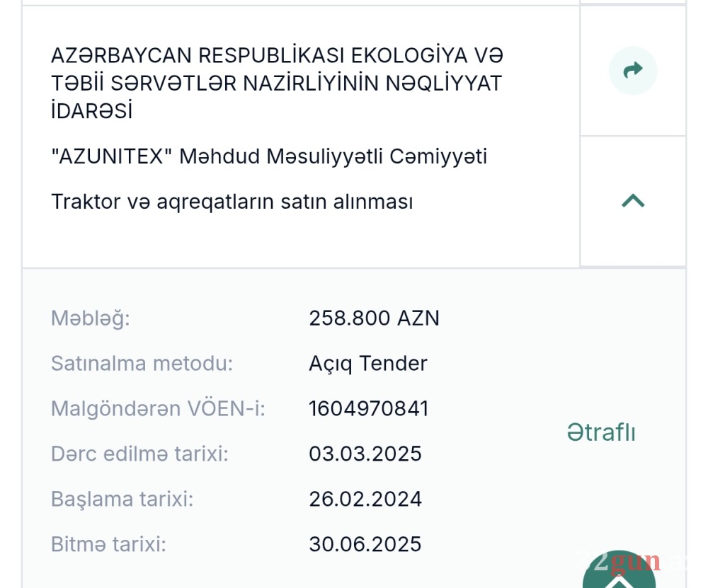Click the tender title about Nəqliyyat İdarəsi
708x588 pixels.
click(x=276, y=83)
